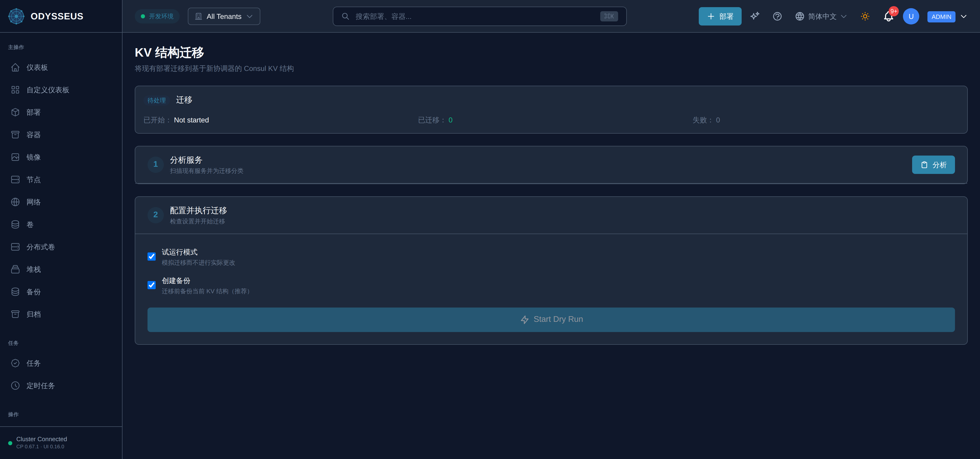Open the 仪表板 dashboard page
This screenshot has height=459, width=980.
(x=61, y=67)
